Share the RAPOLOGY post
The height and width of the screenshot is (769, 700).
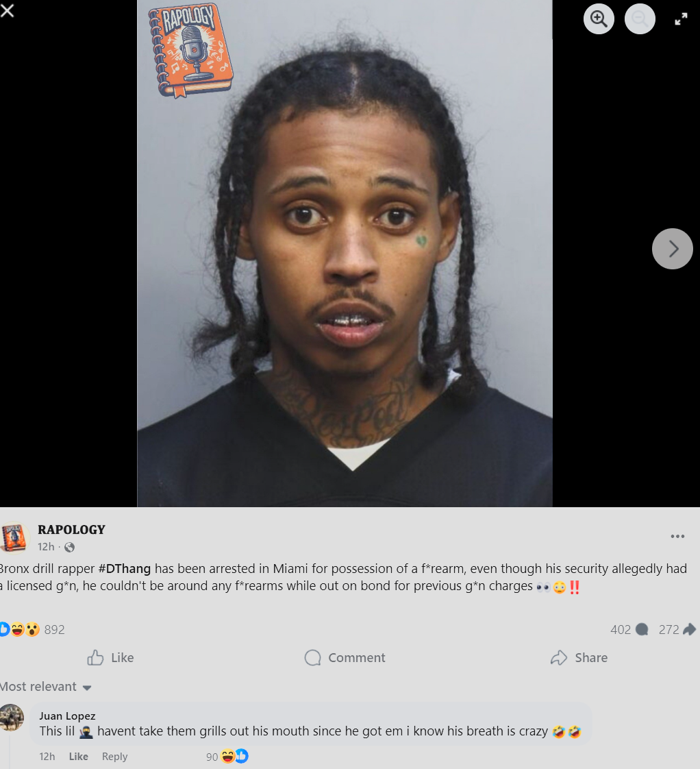tap(579, 658)
